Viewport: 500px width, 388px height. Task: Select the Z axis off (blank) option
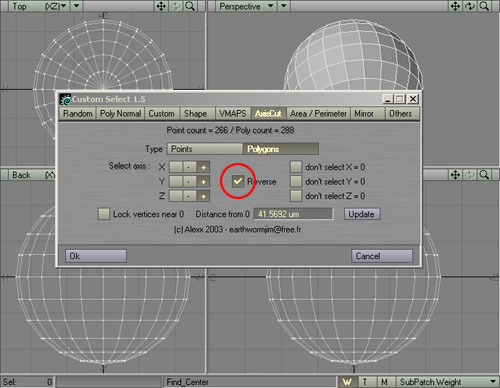pyautogui.click(x=176, y=196)
